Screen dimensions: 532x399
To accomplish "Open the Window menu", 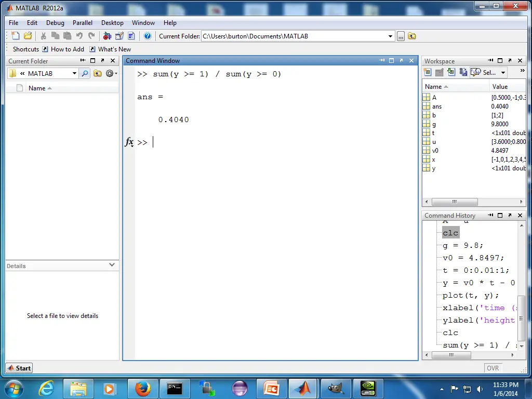I will pos(143,23).
